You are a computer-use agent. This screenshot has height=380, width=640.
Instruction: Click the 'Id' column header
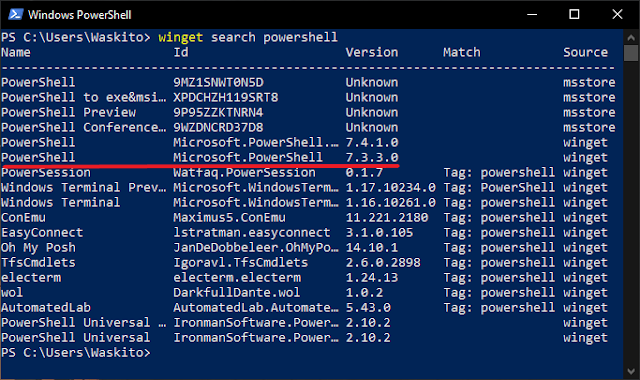[181, 52]
